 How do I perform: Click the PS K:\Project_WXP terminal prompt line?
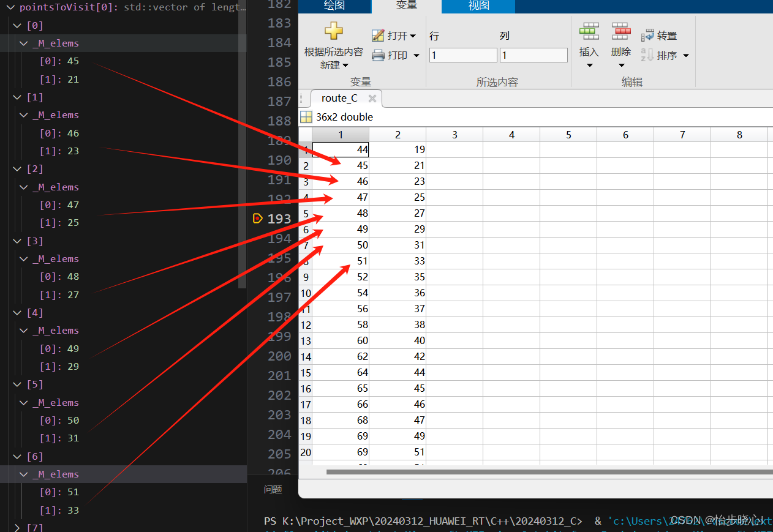[423, 521]
